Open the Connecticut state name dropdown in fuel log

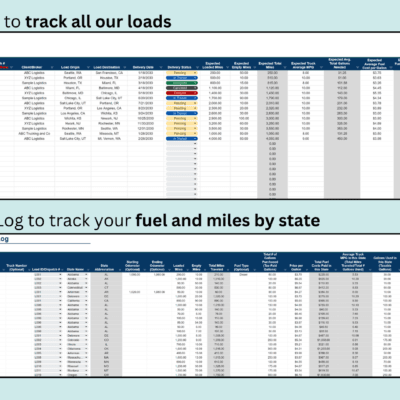click(86, 288)
